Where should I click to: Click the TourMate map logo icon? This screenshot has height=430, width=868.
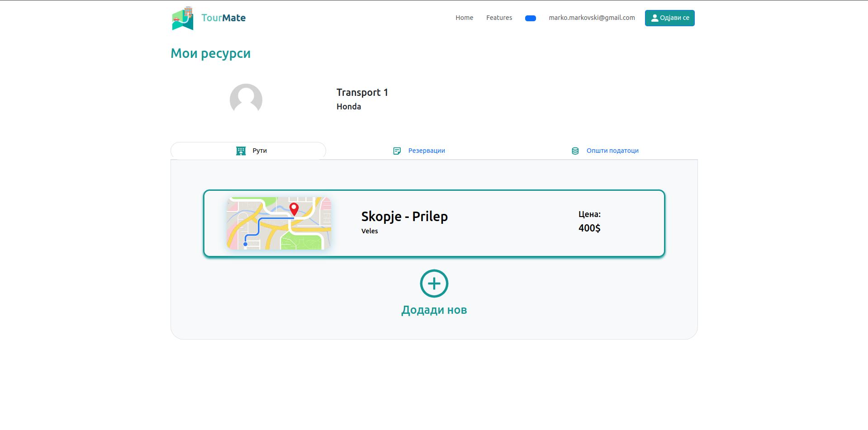pos(183,19)
